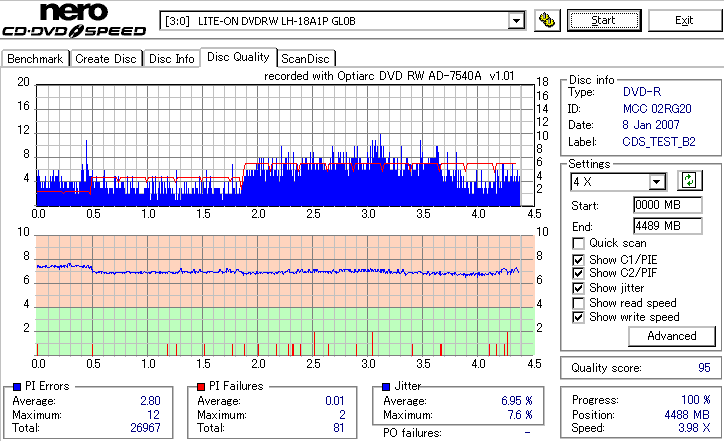724x441 pixels.
Task: Click PI Errors average 2.80
Action: point(151,401)
